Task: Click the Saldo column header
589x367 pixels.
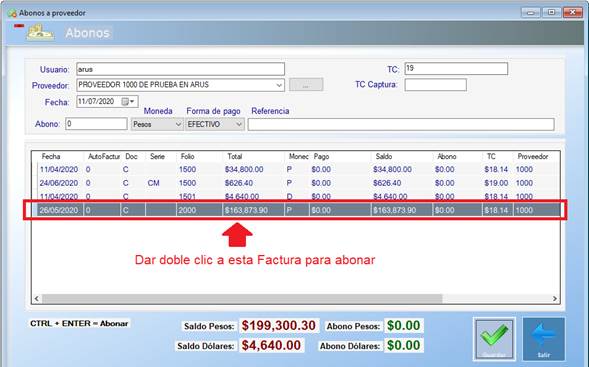Action: 384,156
